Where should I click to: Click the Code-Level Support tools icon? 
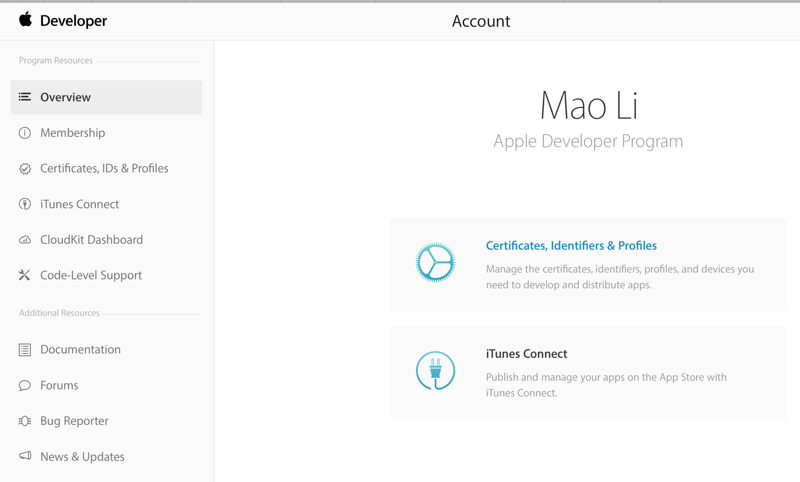tap(25, 275)
